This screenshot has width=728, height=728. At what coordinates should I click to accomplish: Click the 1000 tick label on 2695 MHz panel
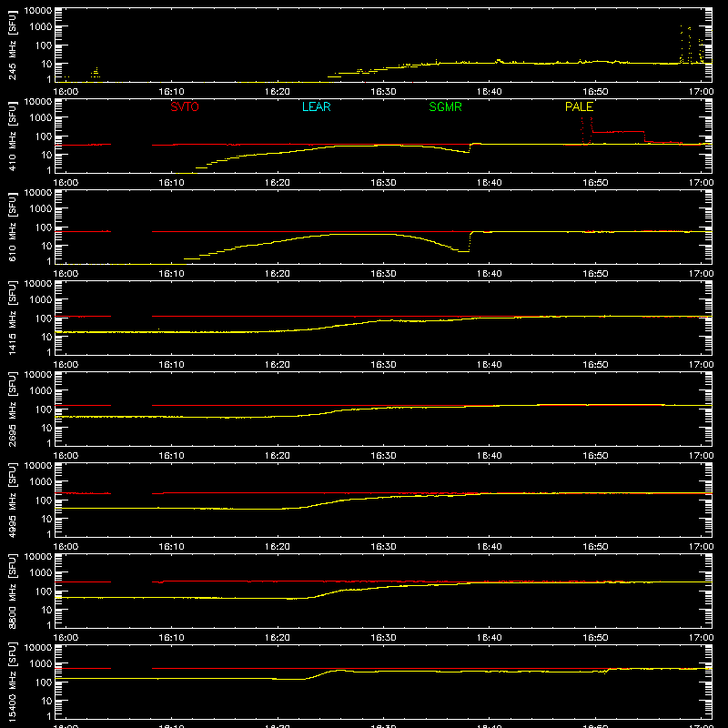(41, 391)
